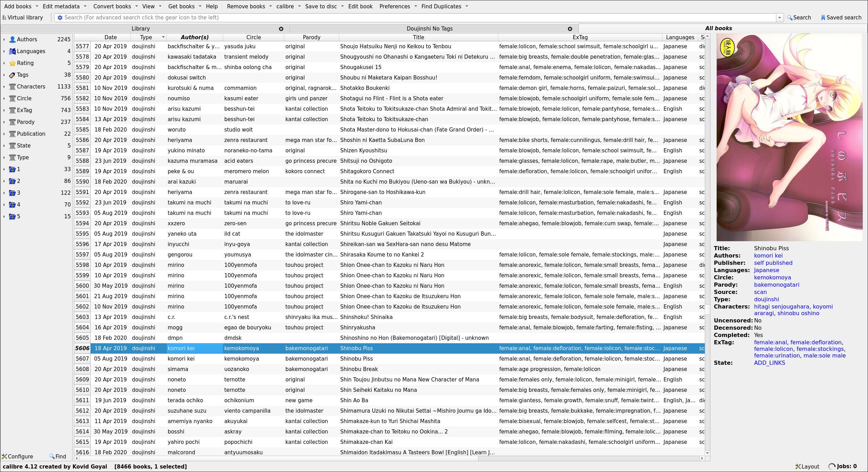Click the book cover thumbnail
This screenshot has height=472, width=868.
(789, 137)
